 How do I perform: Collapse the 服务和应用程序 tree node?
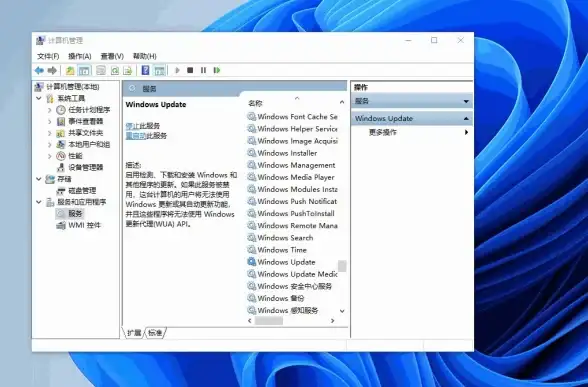click(39, 202)
